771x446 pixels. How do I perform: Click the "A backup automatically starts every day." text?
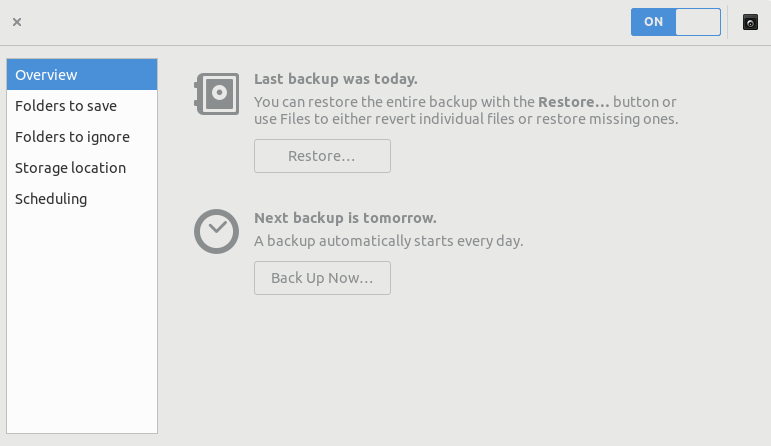[389, 241]
